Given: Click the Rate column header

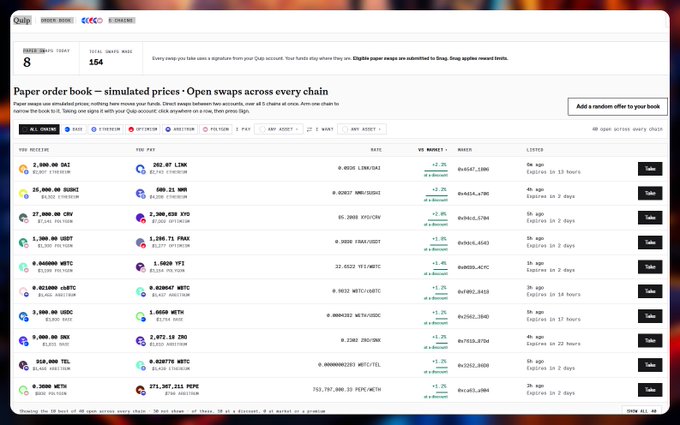Looking at the screenshot, I should tap(376, 150).
